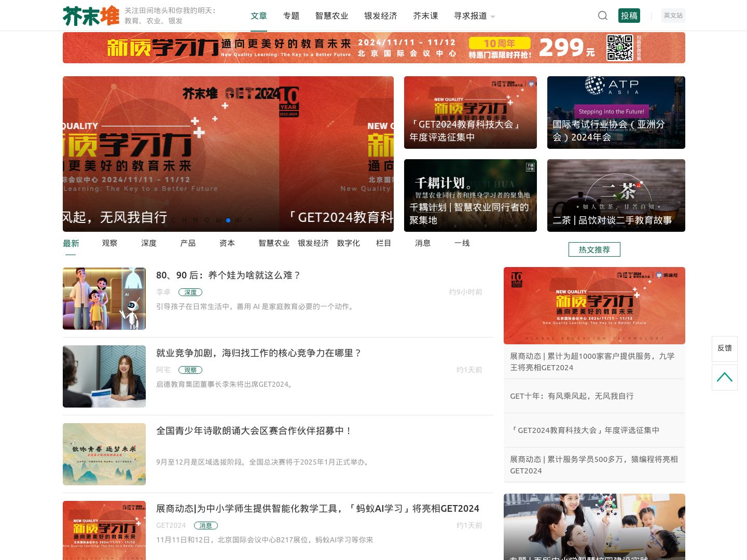
Task: Go to 银发经济 in top navigation
Action: [381, 16]
